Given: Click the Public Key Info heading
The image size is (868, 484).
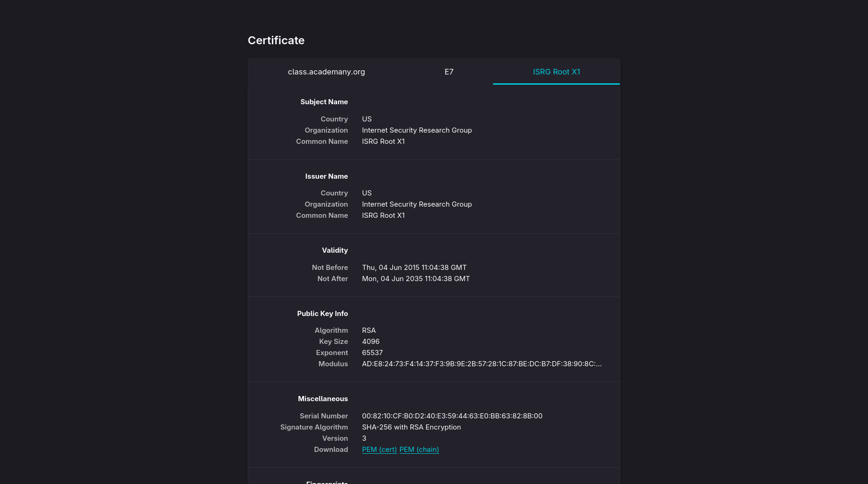Looking at the screenshot, I should pos(322,314).
